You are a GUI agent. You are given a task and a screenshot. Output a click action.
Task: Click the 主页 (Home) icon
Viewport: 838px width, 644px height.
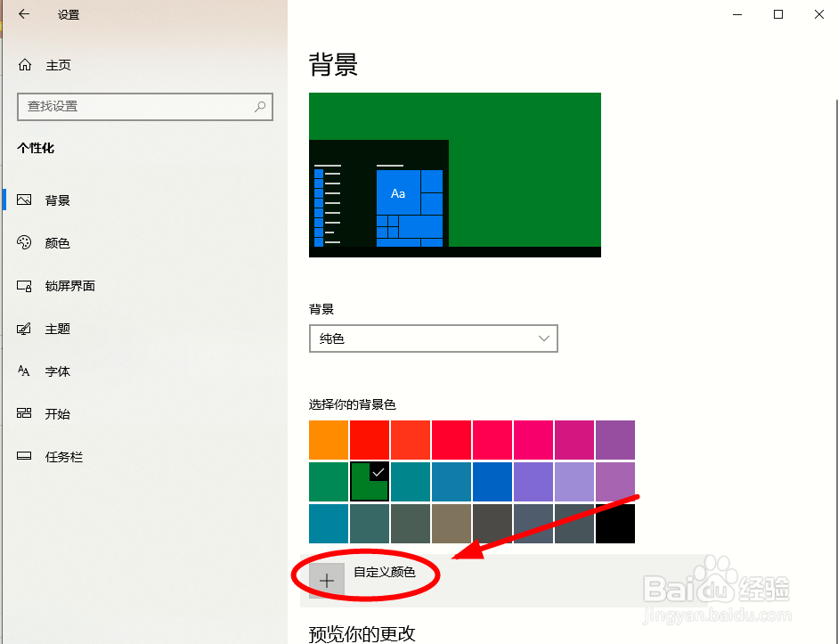coord(24,64)
